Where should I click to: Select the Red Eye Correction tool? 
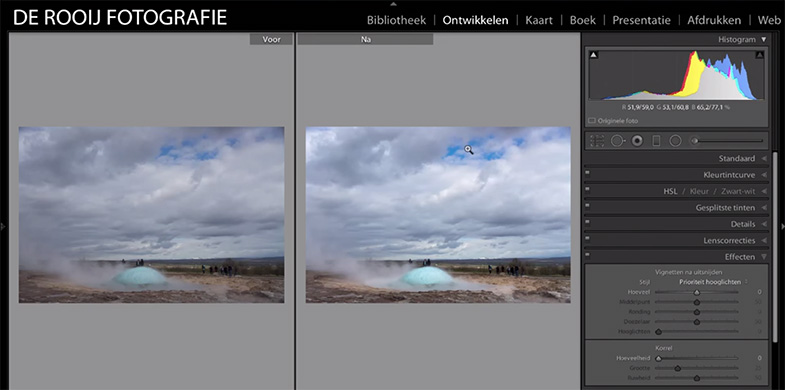click(637, 141)
